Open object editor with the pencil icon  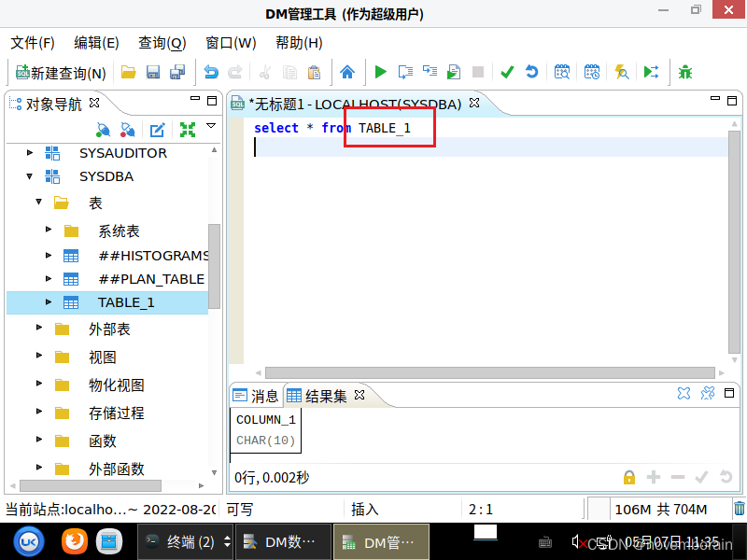coord(157,130)
